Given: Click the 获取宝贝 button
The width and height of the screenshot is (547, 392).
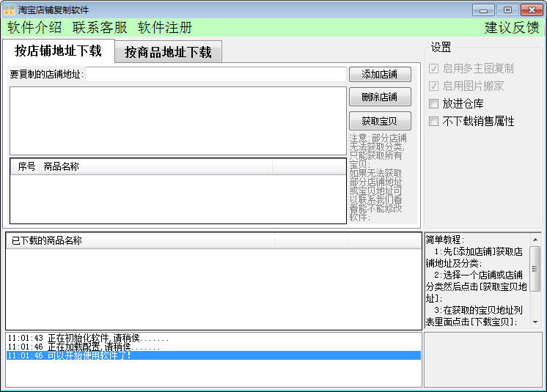Looking at the screenshot, I should (380, 121).
